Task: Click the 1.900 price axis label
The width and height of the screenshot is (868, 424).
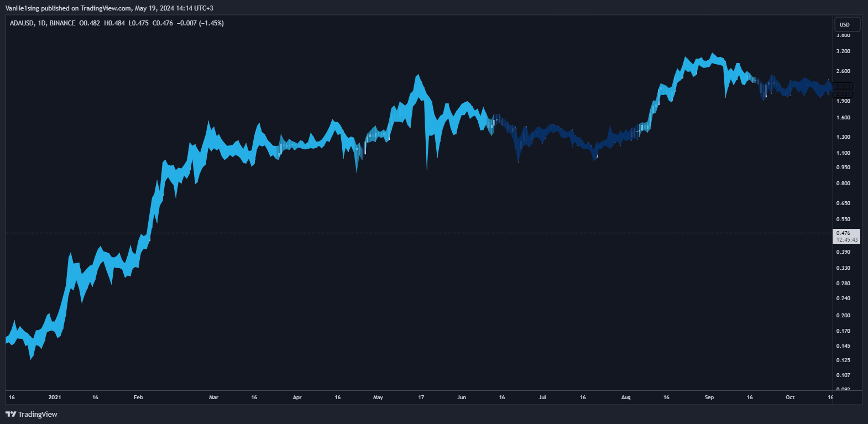Action: [843, 101]
